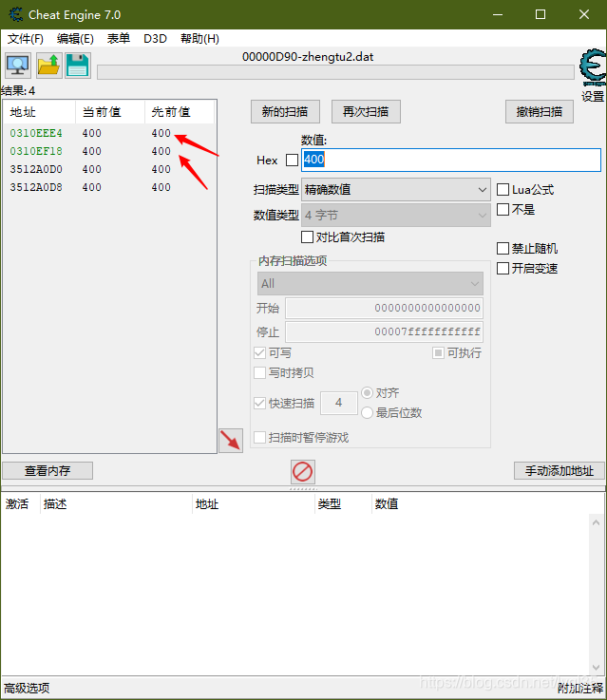Enable the 对比首次扫描 checkbox

307,237
